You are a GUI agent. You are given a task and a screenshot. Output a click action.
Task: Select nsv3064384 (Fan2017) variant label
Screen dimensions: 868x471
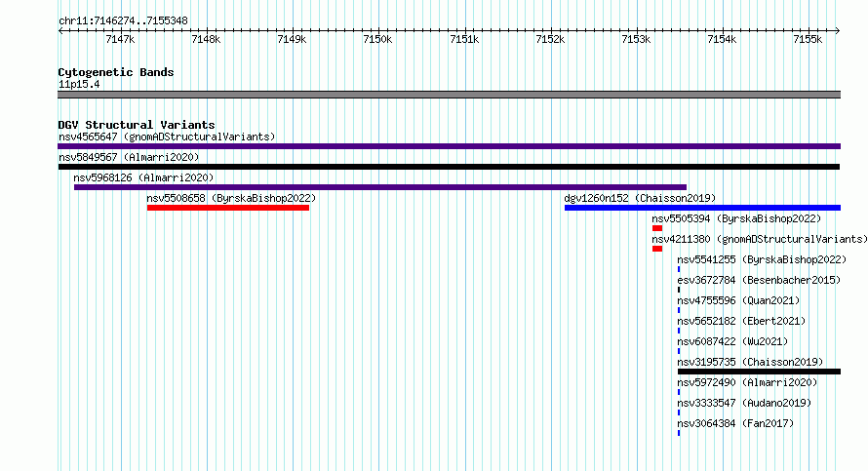pyautogui.click(x=735, y=423)
